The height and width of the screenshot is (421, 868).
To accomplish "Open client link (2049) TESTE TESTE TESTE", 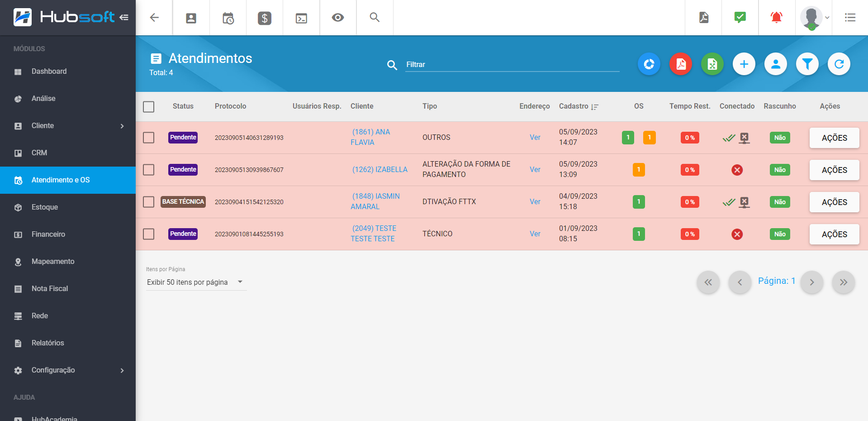I will pyautogui.click(x=374, y=234).
